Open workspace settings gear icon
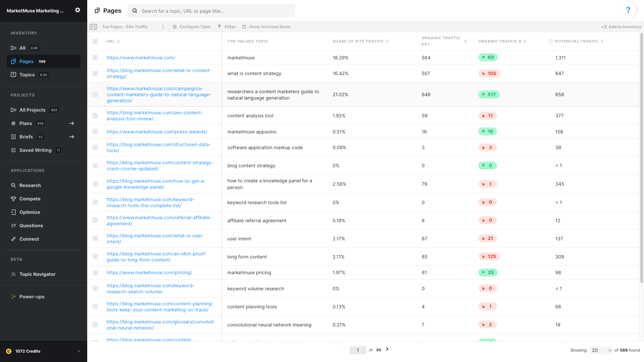Screen dimensions: 644x362 click(77, 10)
